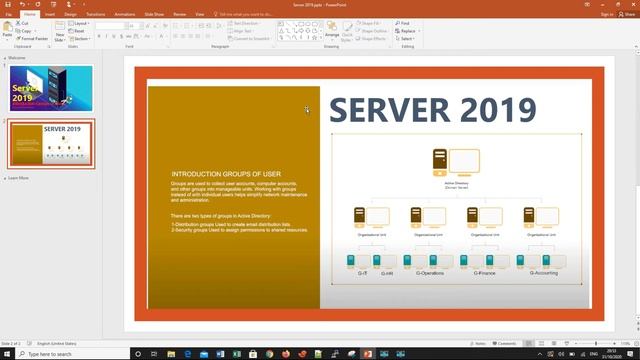This screenshot has height=360, width=640.
Task: Open Align Text dropdown
Action: pyautogui.click(x=241, y=31)
